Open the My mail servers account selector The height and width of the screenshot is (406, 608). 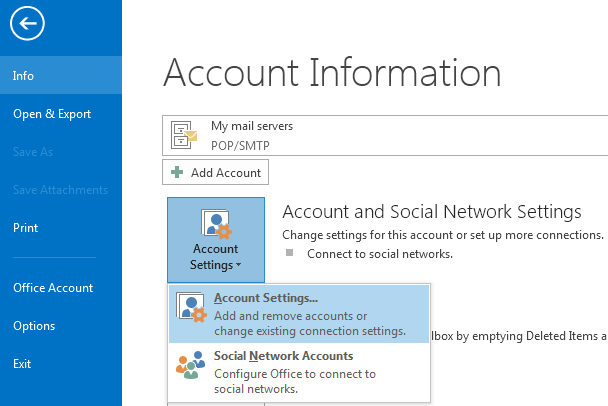(x=385, y=135)
